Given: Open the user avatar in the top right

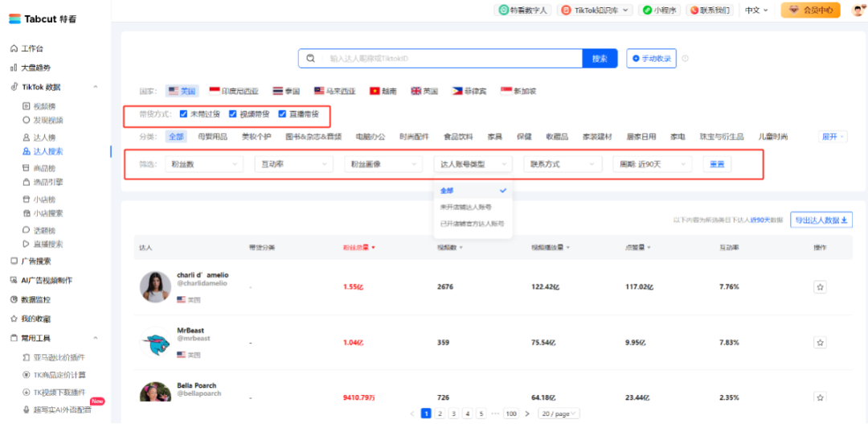Looking at the screenshot, I should 857,10.
